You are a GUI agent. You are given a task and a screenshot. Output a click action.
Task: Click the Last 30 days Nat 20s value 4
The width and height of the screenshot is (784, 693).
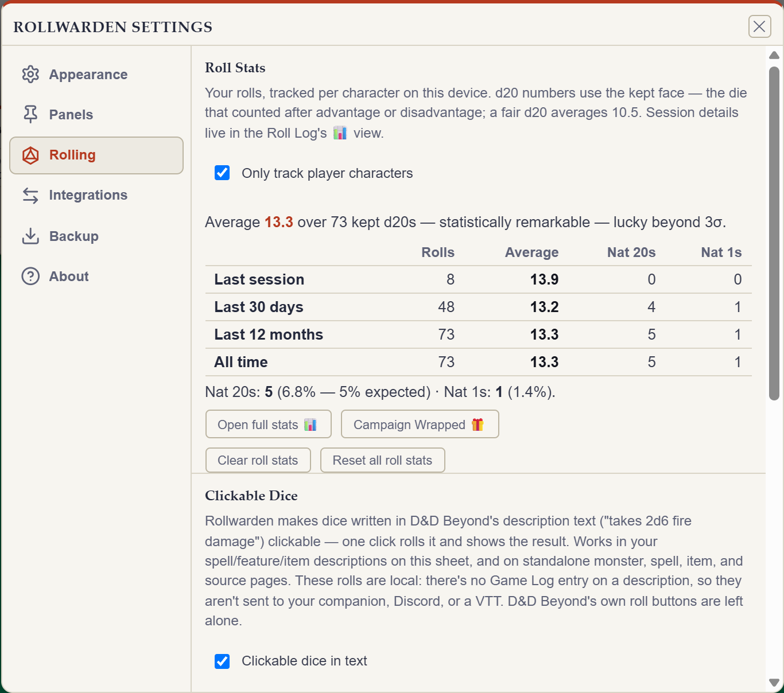point(651,307)
